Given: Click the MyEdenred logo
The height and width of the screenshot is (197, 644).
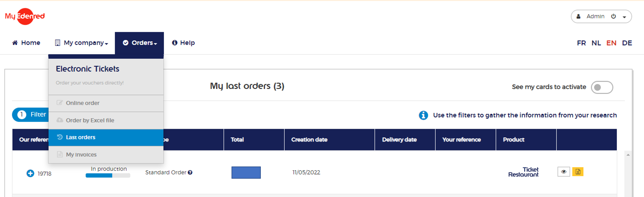Looking at the screenshot, I should click(x=25, y=16).
